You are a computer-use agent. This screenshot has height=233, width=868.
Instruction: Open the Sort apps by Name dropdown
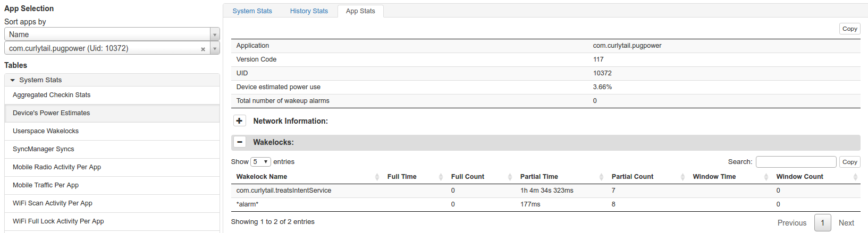[x=112, y=34]
